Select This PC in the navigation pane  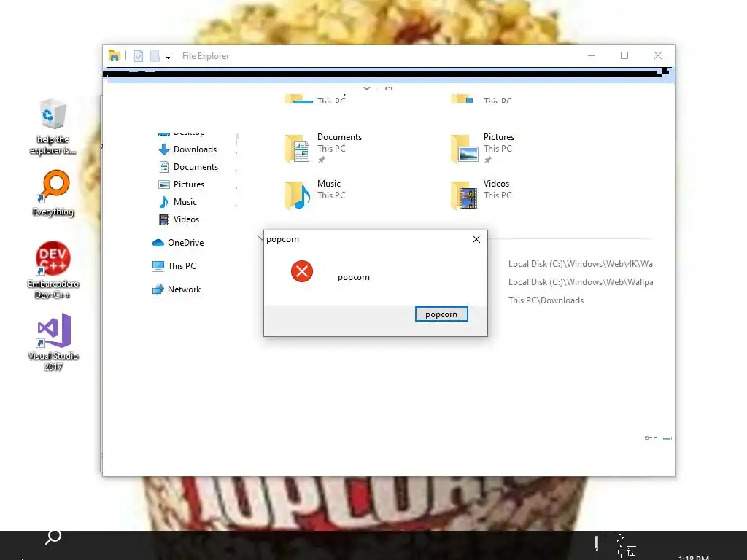pos(174,266)
